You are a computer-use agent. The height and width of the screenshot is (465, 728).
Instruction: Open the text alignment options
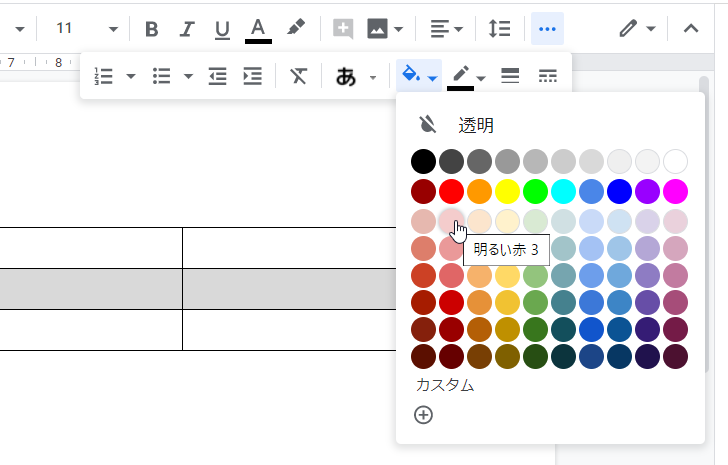coord(439,29)
